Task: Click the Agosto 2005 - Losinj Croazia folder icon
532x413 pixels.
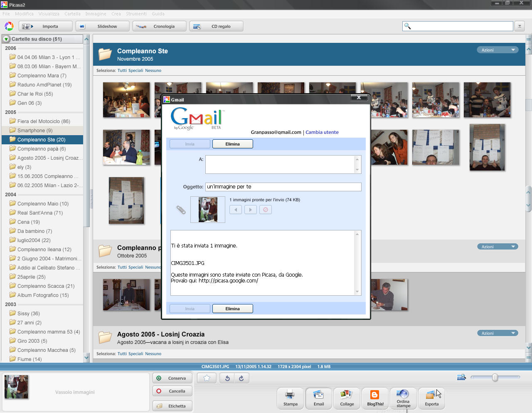Action: [105, 337]
